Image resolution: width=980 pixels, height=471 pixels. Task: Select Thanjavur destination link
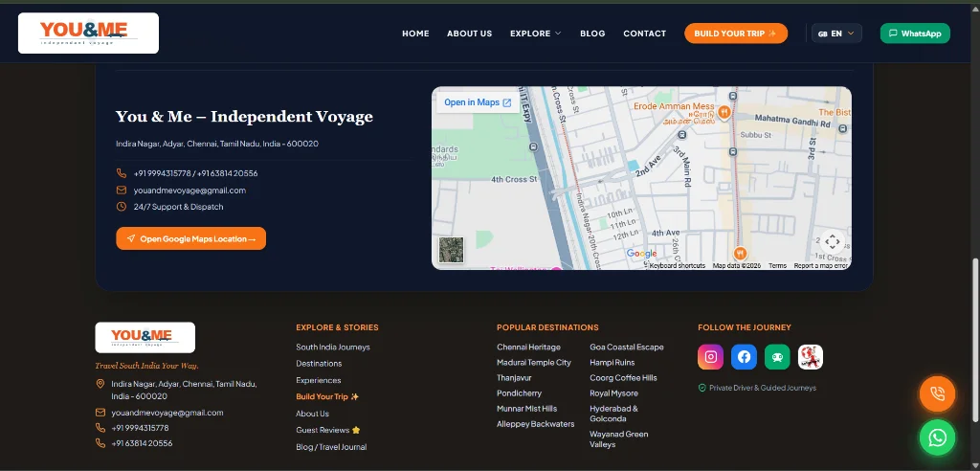pos(514,378)
